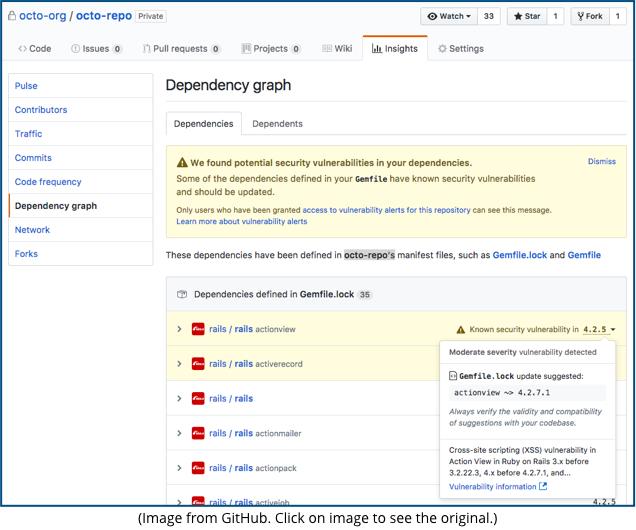Open rails / rails actionview link

[252, 329]
